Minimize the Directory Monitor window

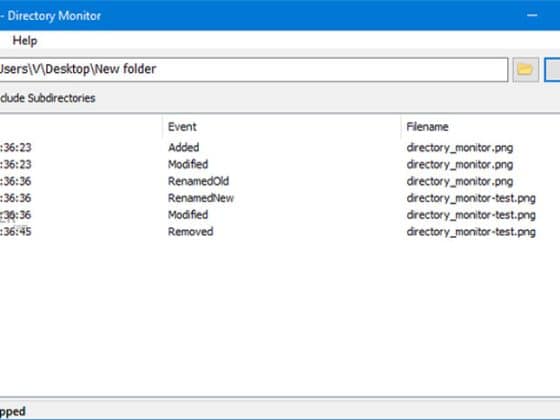tap(532, 15)
